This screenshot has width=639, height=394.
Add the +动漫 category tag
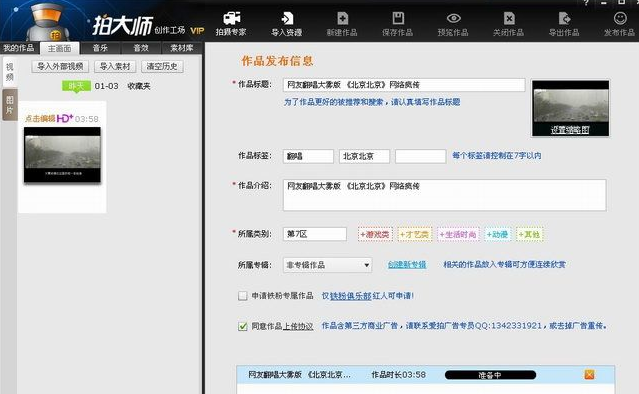coord(498,234)
